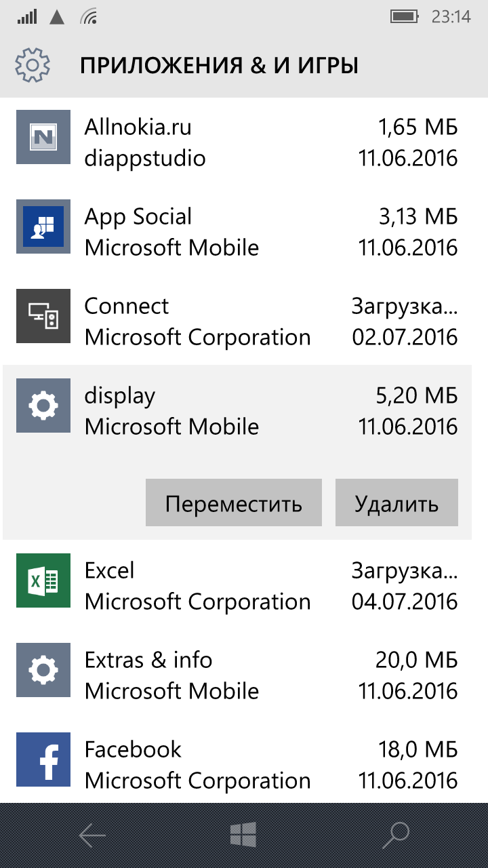Tap the display gear icon
Viewport: 488px width, 868px height.
43,406
